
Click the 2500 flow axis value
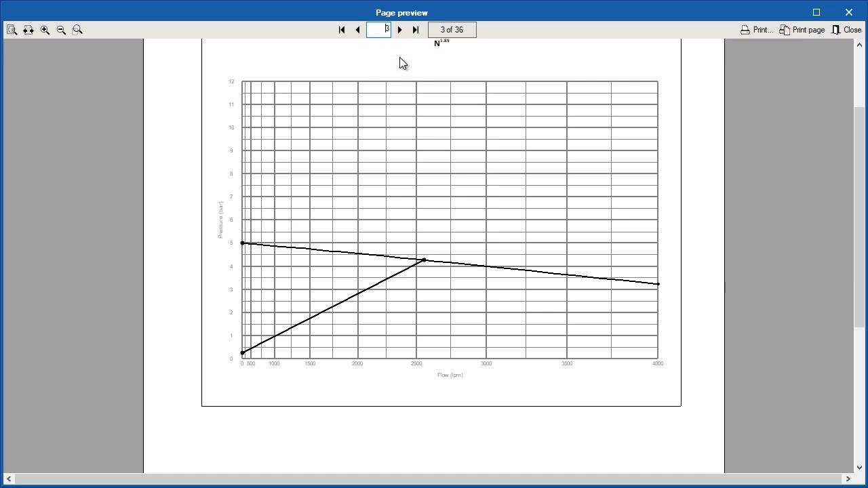tap(416, 364)
